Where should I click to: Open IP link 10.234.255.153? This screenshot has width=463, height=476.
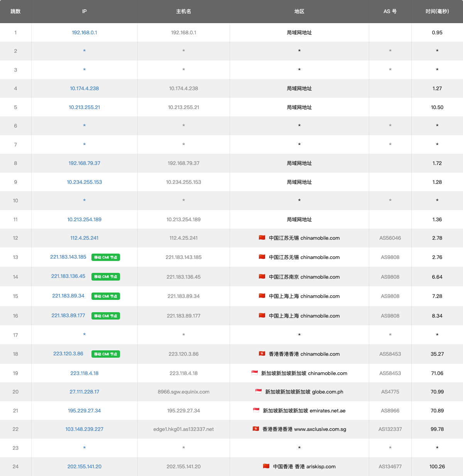coord(84,182)
